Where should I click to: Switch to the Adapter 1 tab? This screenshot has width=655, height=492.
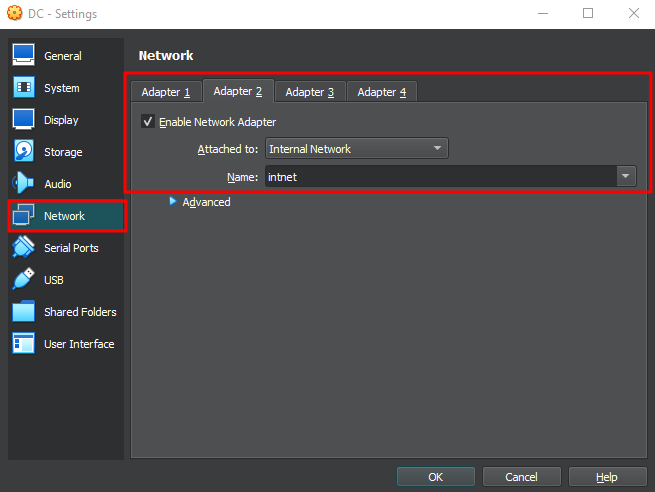point(166,92)
